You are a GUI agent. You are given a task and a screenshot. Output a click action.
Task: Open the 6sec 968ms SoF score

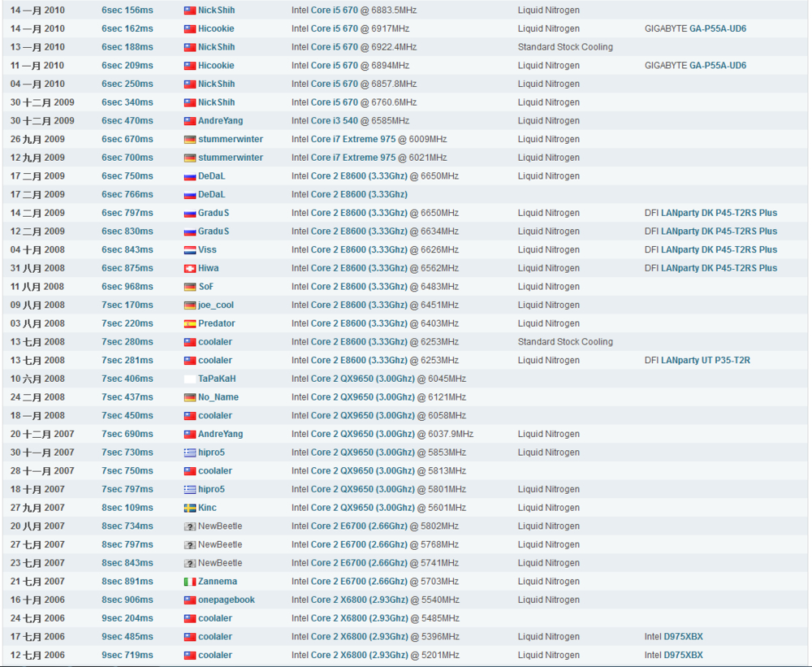[127, 287]
